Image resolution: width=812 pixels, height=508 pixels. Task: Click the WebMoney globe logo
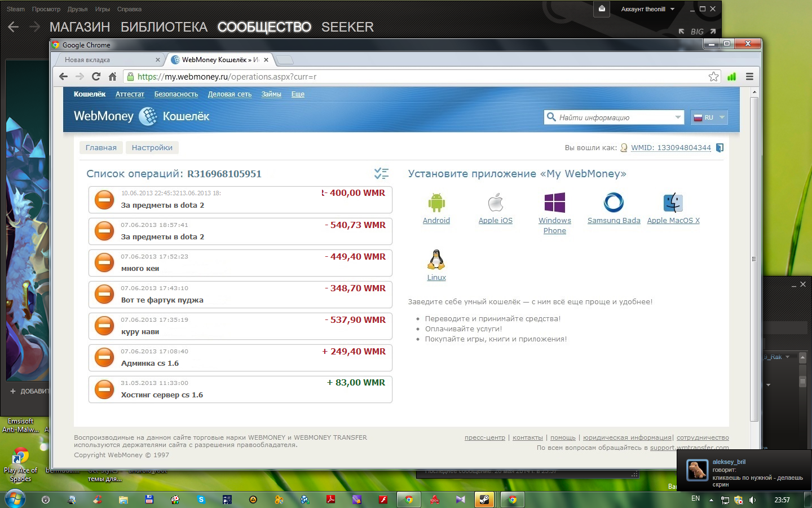click(148, 116)
